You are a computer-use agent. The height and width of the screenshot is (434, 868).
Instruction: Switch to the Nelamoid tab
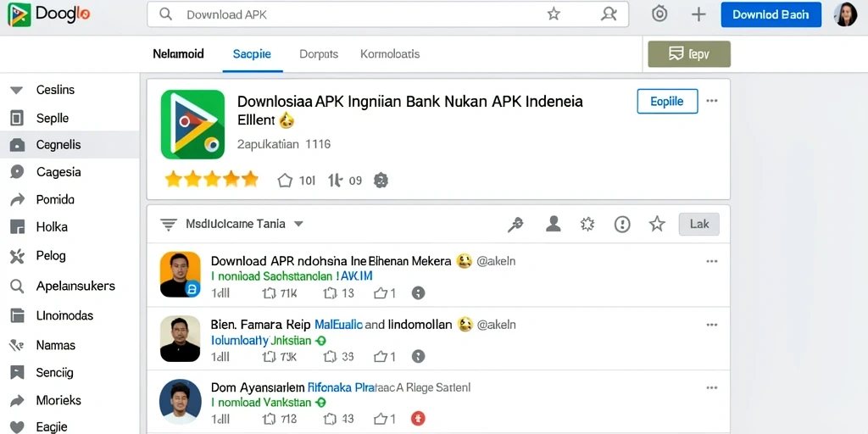click(x=178, y=54)
